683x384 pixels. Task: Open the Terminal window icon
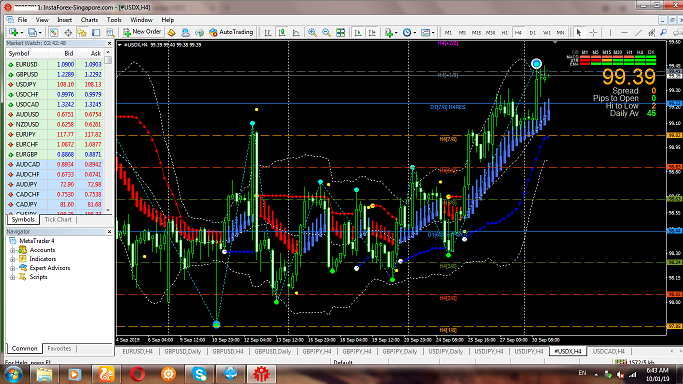[96, 33]
